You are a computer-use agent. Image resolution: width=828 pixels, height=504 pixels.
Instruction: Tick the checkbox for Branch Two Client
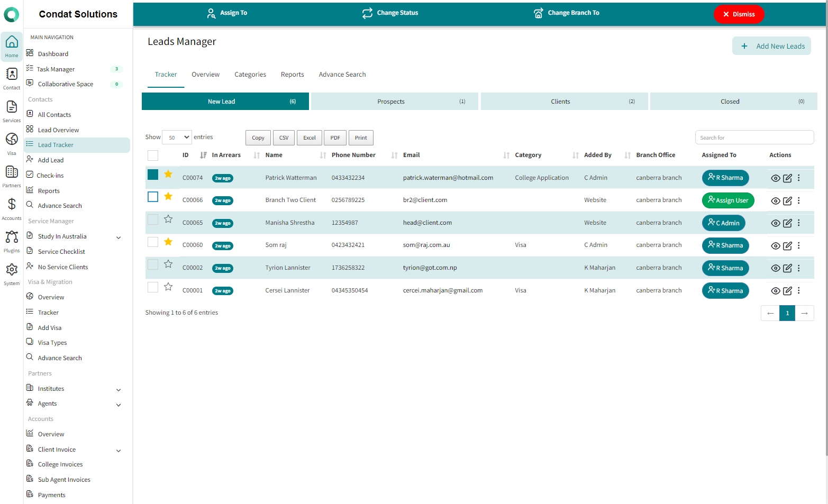click(153, 197)
